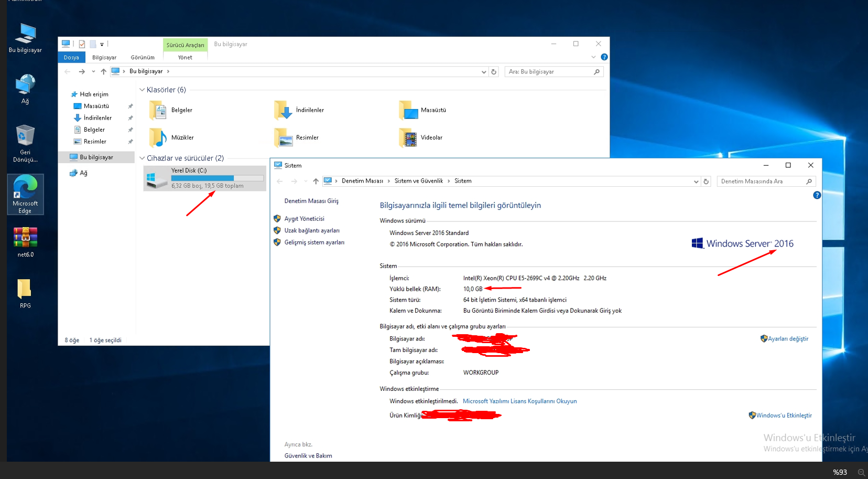
Task: Click the Explorer help question mark icon
Action: 604,57
